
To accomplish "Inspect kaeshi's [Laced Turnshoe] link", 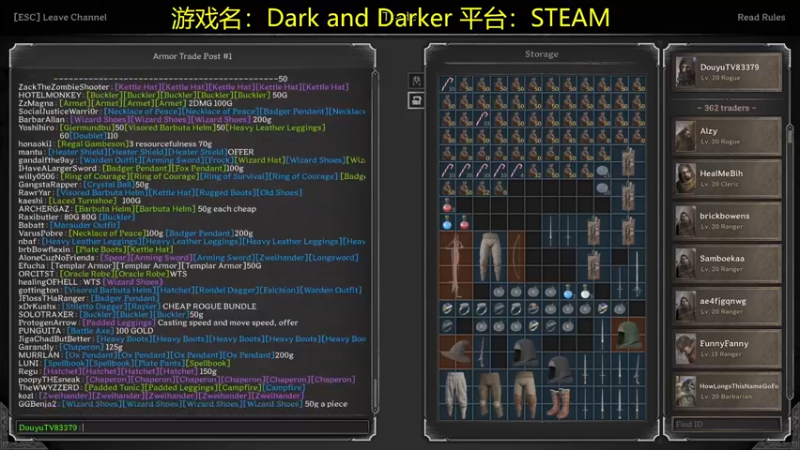I will pos(82,201).
